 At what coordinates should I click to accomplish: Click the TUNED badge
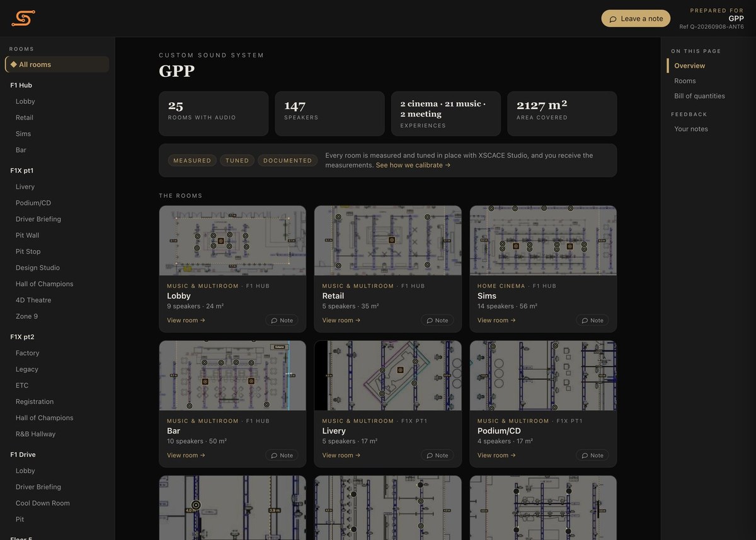[x=238, y=161]
